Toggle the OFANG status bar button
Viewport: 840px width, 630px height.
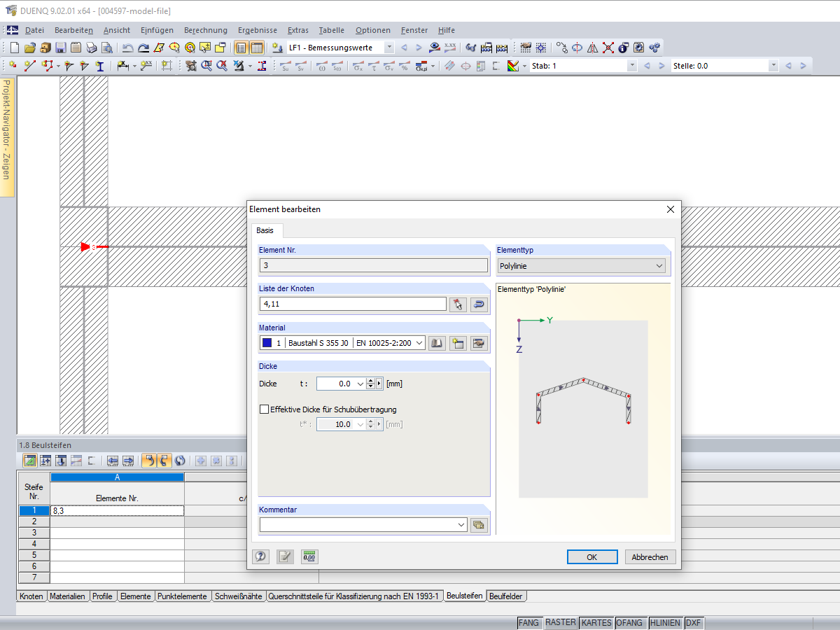631,622
